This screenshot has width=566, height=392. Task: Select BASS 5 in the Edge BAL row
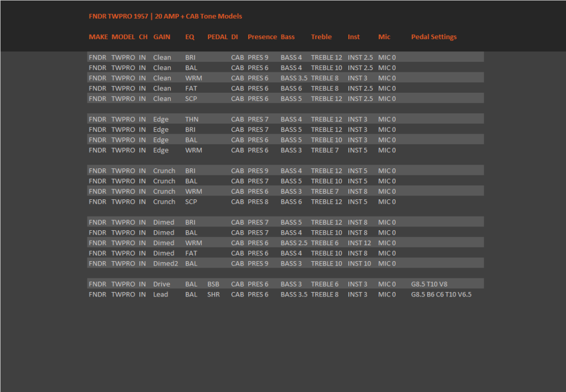tap(291, 140)
